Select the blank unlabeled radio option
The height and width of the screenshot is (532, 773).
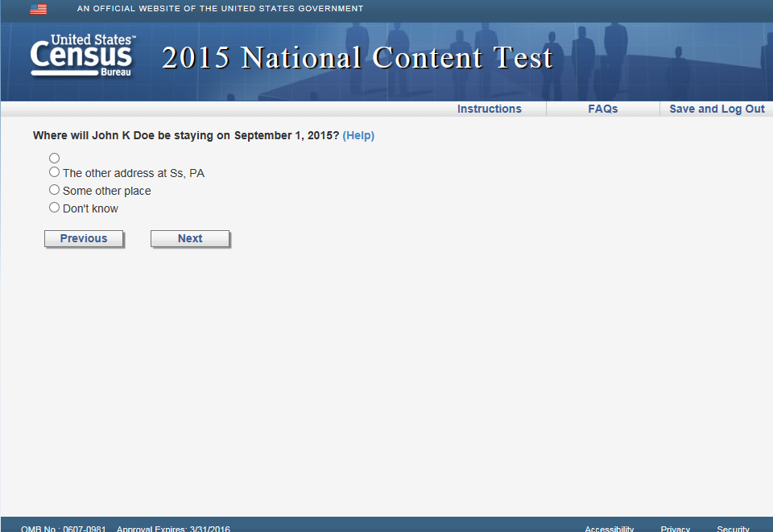[54, 158]
